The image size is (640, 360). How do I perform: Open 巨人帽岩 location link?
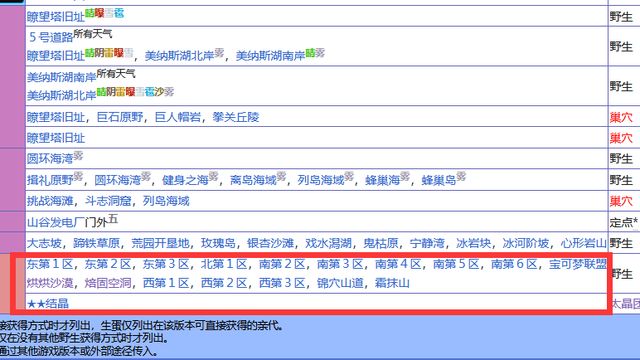coord(178,118)
